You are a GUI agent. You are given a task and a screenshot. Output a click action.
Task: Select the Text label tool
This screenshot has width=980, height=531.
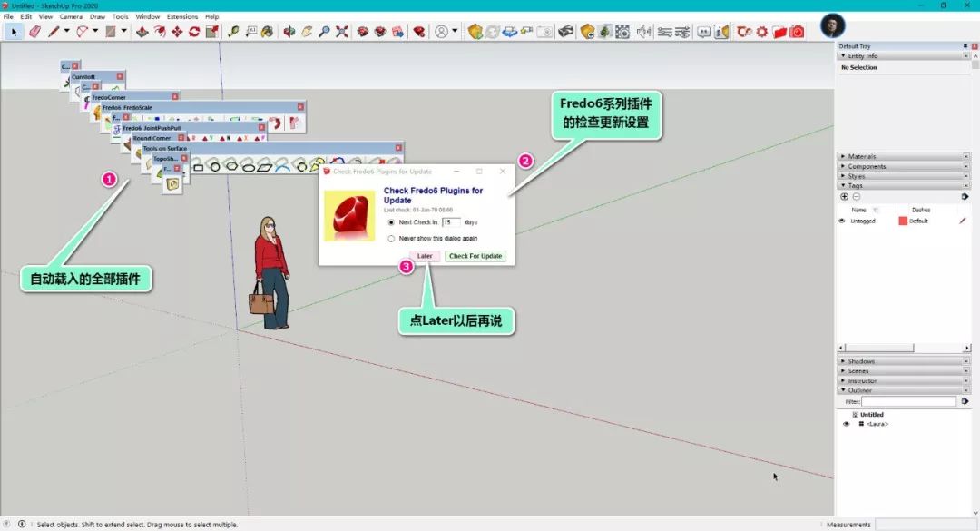[x=250, y=31]
